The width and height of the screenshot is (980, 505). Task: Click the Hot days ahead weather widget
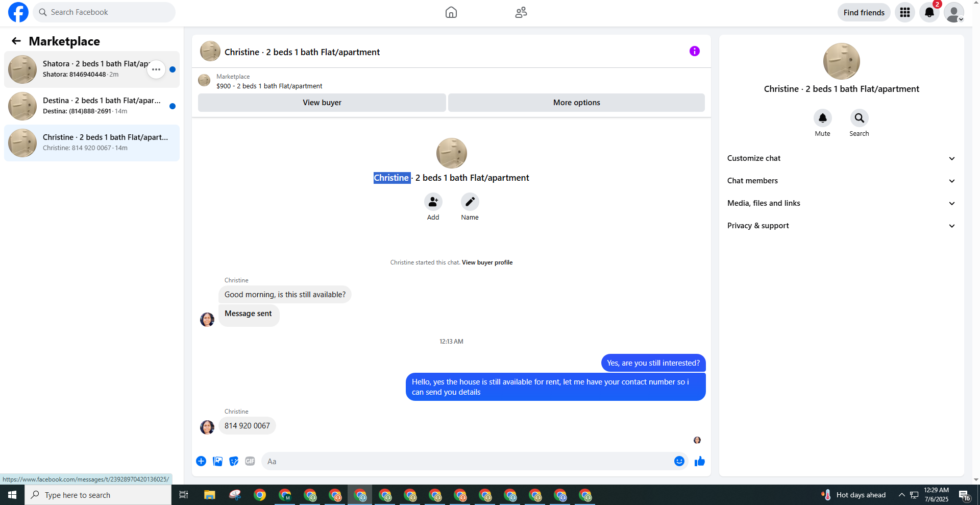(x=853, y=495)
